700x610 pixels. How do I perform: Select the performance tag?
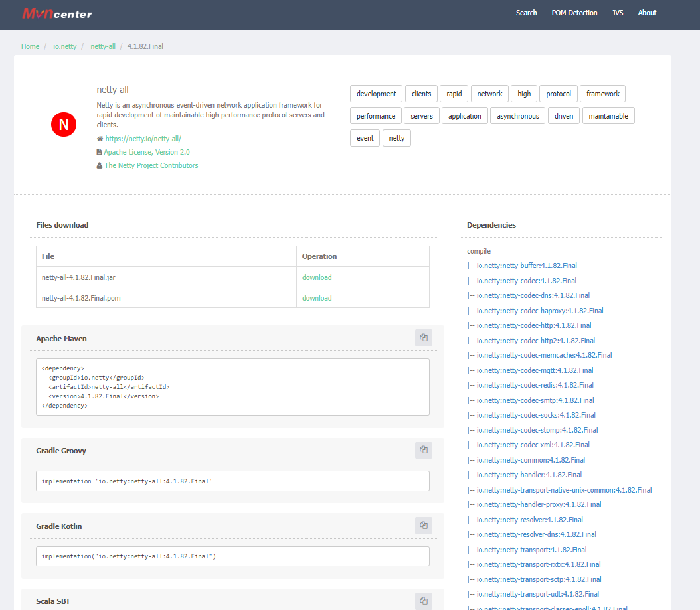click(376, 116)
